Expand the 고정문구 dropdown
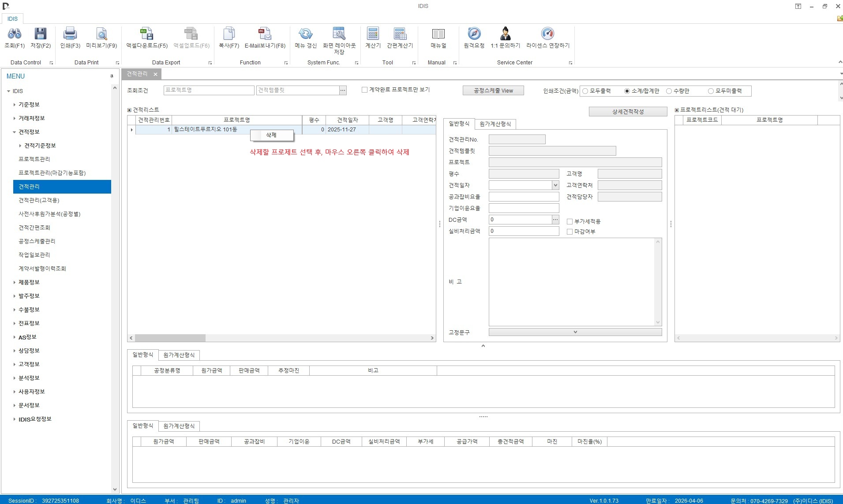This screenshot has width=843, height=504. 575,332
